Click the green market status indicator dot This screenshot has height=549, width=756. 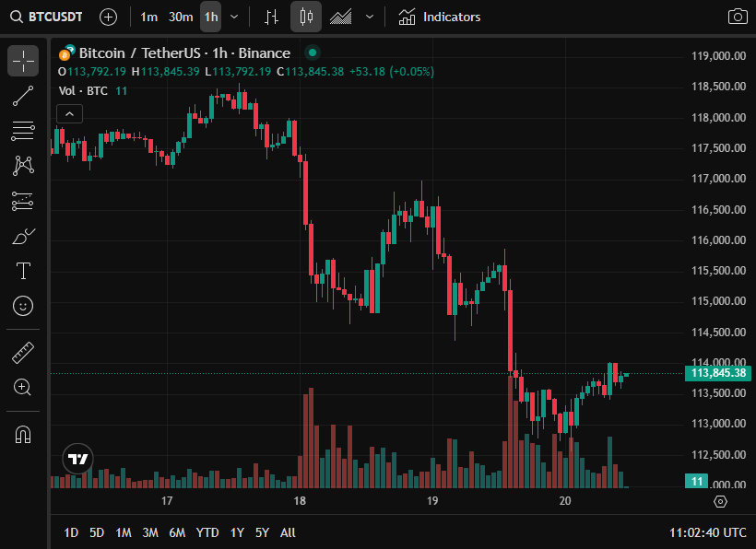click(313, 53)
